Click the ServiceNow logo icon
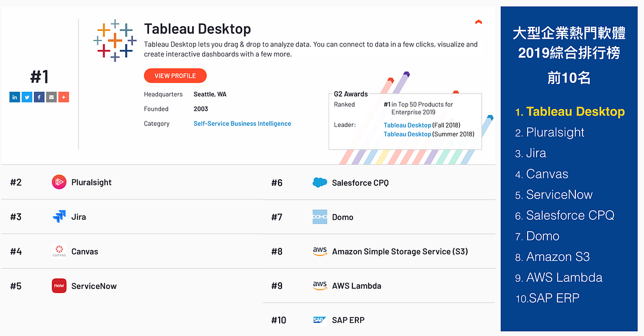Image resolution: width=644 pixels, height=336 pixels. (x=59, y=286)
